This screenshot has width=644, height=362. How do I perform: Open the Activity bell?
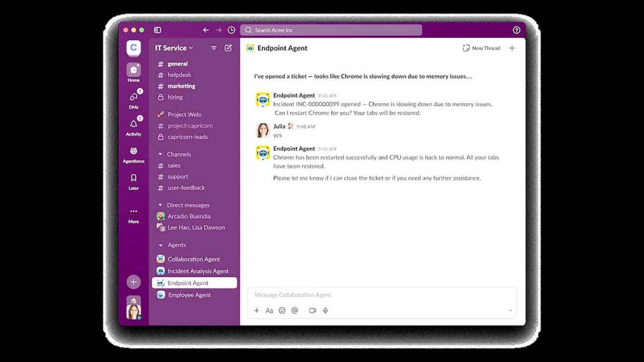coord(133,126)
